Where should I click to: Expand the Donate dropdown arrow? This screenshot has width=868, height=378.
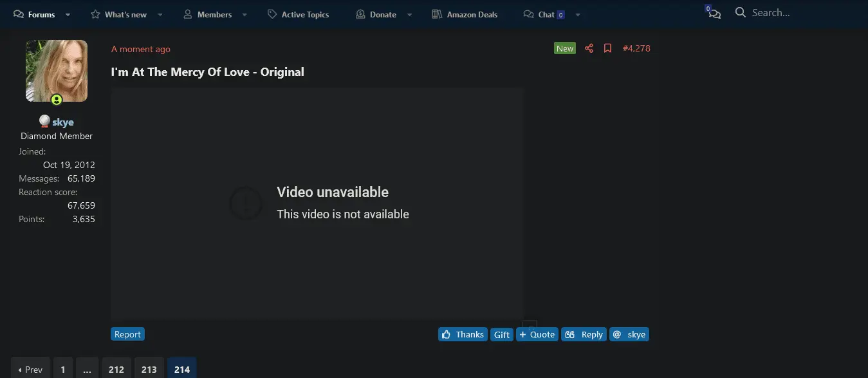tap(409, 15)
